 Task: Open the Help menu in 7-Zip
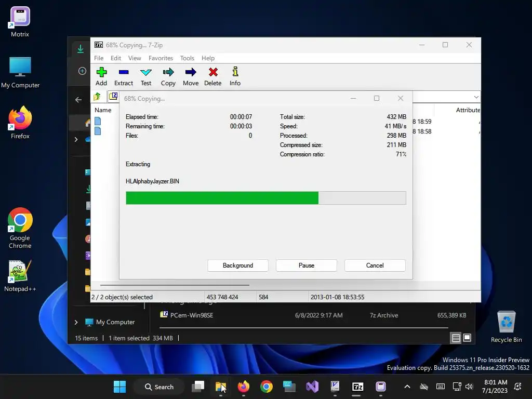(x=208, y=58)
